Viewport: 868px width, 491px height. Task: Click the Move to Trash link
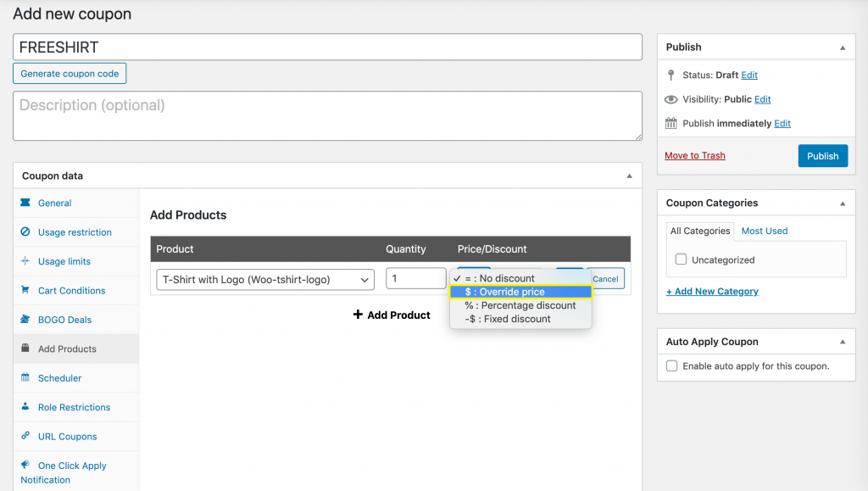tap(694, 156)
